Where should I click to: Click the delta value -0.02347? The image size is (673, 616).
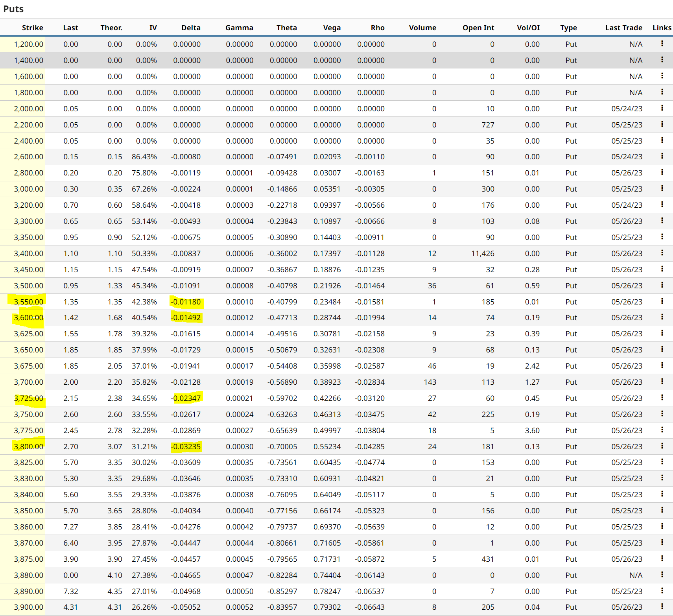(186, 398)
